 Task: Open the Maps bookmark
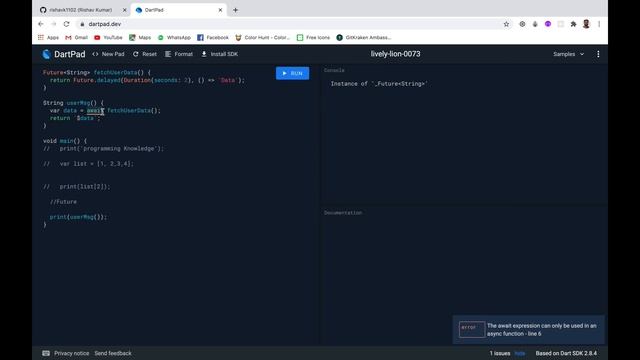[x=140, y=38]
